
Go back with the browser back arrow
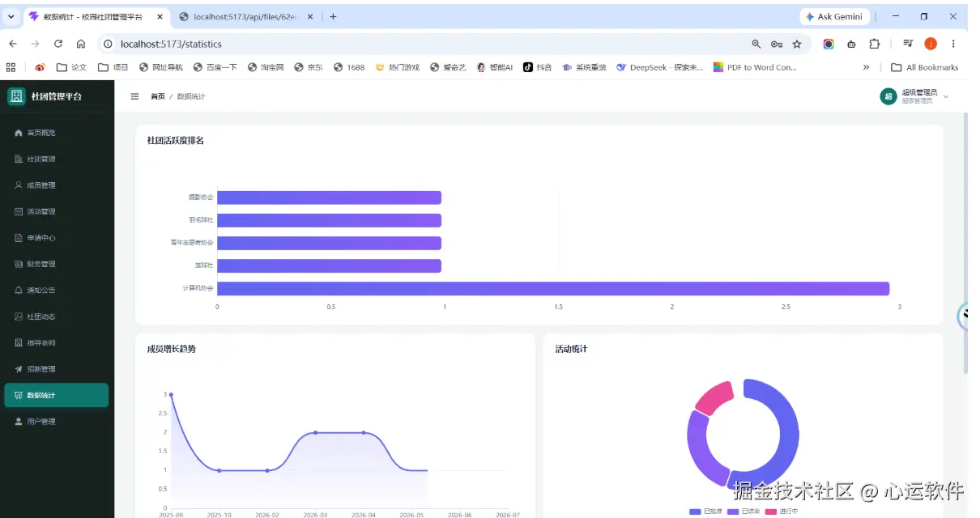pos(13,44)
